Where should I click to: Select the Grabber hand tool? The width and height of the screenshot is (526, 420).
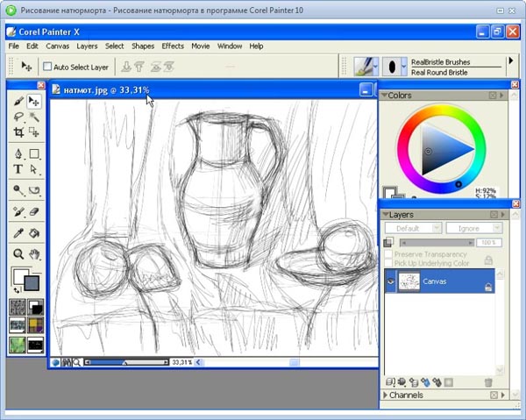(x=34, y=254)
